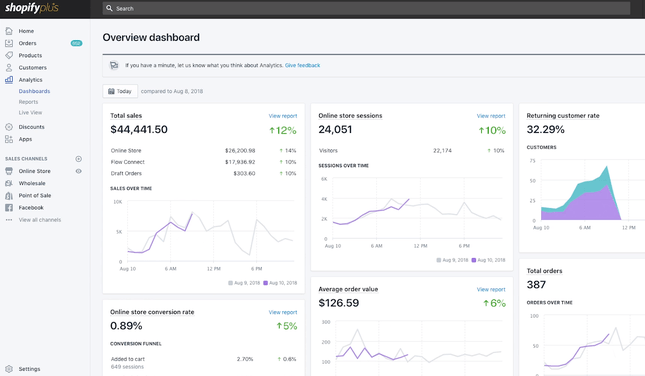645x376 pixels.
Task: Click the Give feedback link
Action: (302, 65)
